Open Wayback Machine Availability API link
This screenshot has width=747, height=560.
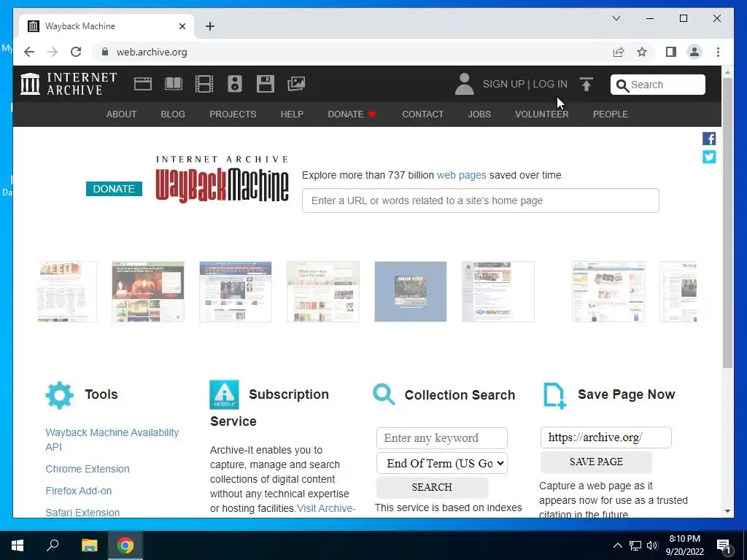pyautogui.click(x=112, y=440)
